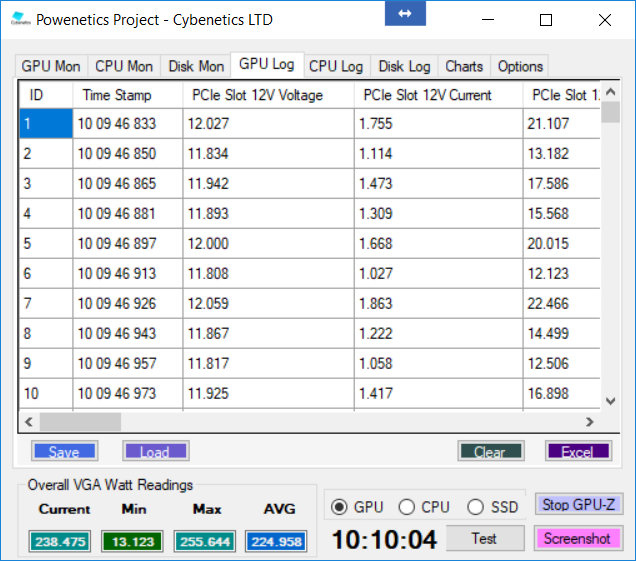636x561 pixels.
Task: Go to the Disk Log tab
Action: pos(404,66)
